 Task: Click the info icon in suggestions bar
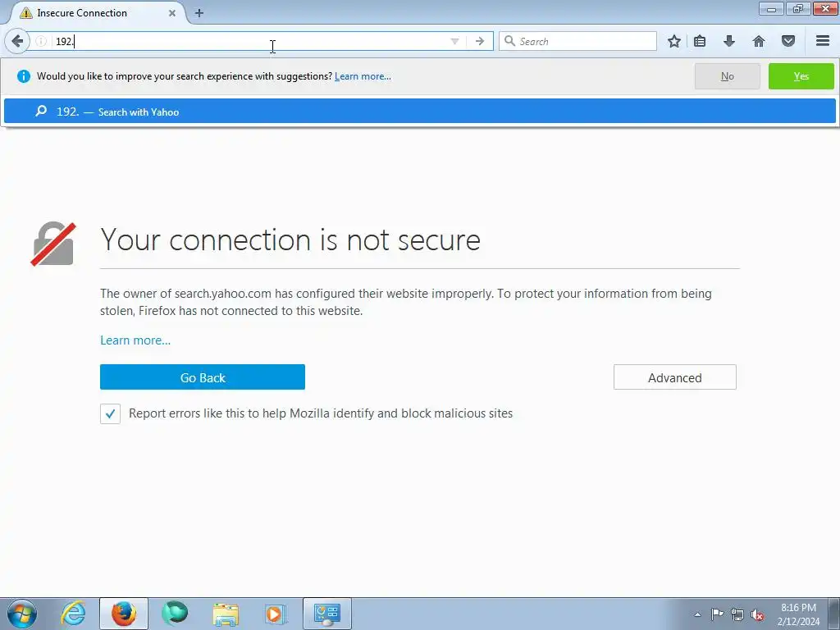pos(23,76)
